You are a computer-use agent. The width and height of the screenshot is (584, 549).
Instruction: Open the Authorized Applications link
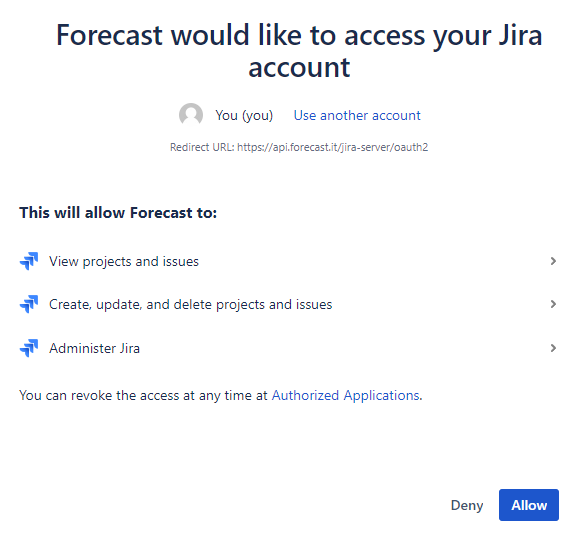click(346, 395)
